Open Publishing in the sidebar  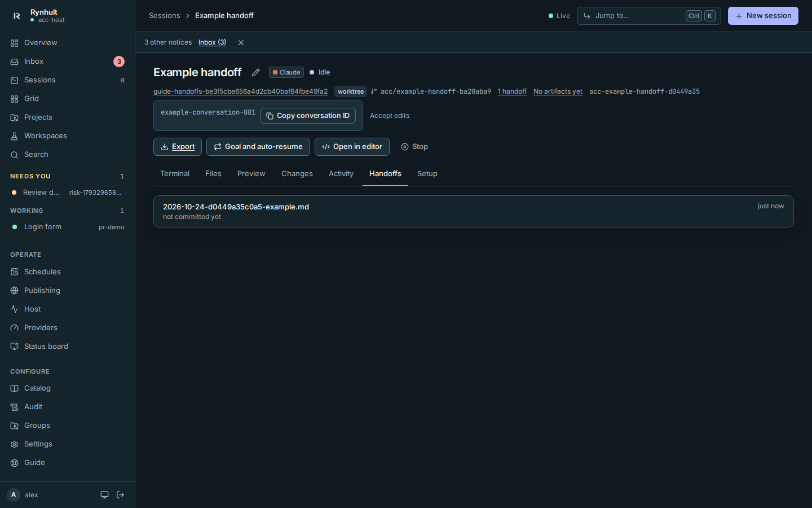pyautogui.click(x=67, y=291)
